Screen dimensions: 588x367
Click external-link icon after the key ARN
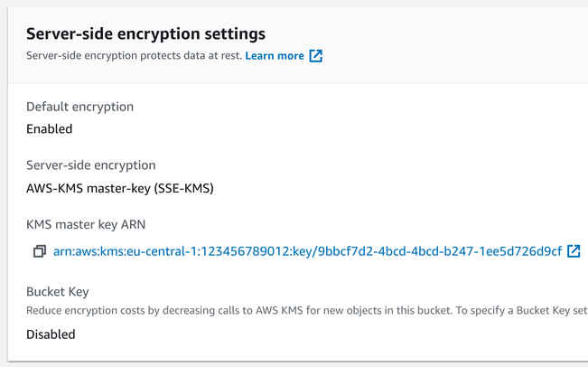point(574,251)
